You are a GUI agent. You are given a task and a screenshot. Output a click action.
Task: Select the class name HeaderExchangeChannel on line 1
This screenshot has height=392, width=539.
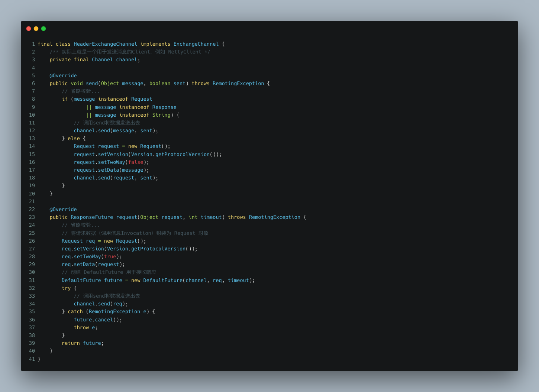(105, 44)
